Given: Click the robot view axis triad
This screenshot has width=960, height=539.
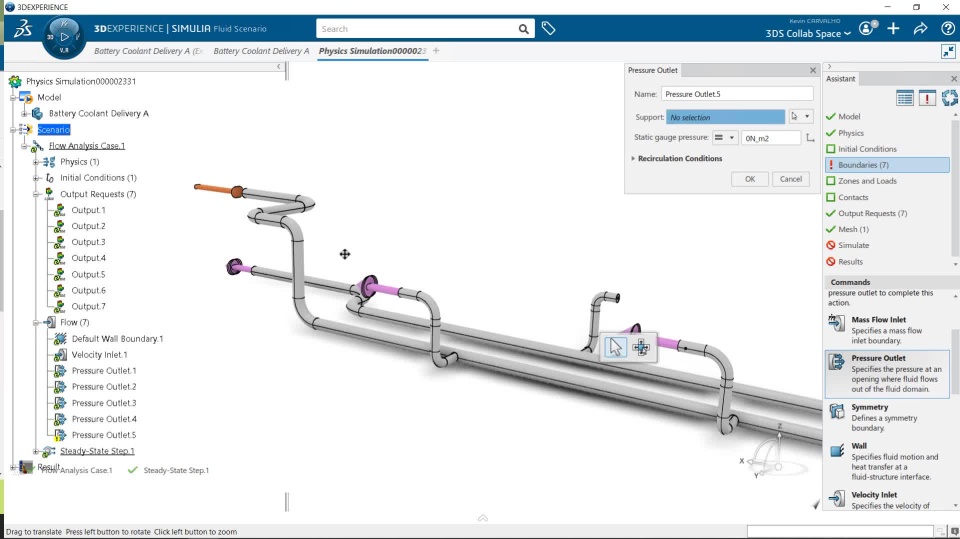Looking at the screenshot, I should (767, 454).
